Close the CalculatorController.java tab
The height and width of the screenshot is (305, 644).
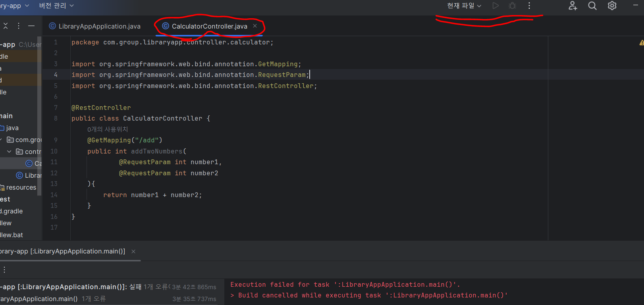[x=255, y=26]
